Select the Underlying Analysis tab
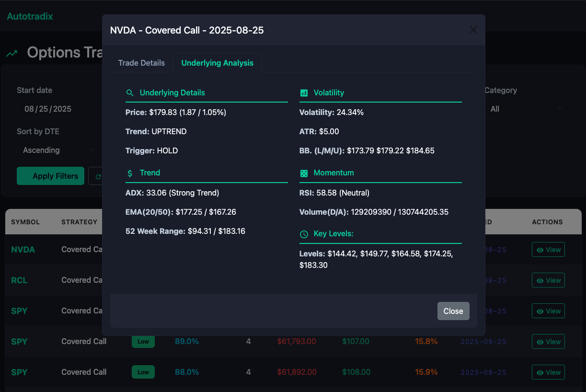The height and width of the screenshot is (392, 586). [217, 63]
